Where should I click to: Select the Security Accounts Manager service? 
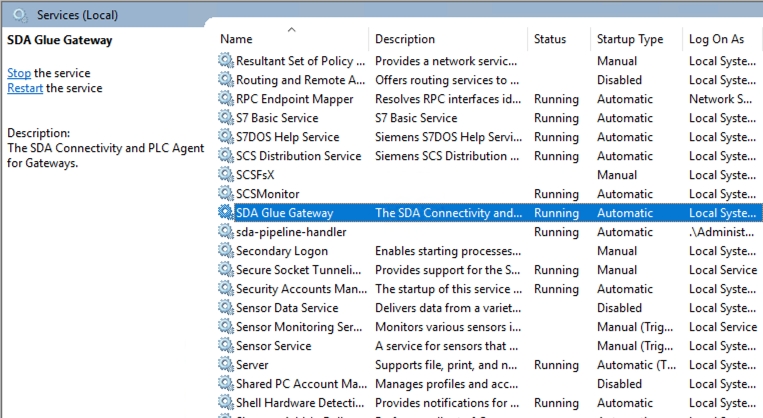tap(300, 289)
